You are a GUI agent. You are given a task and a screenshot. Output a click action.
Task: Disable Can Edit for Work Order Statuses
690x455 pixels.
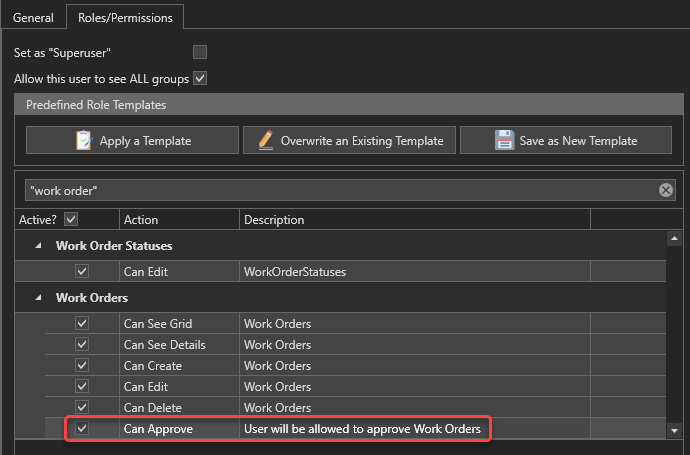82,271
